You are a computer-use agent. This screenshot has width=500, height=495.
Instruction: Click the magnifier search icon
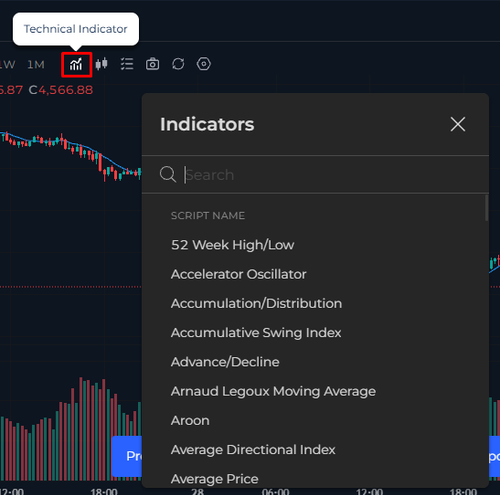click(x=168, y=174)
